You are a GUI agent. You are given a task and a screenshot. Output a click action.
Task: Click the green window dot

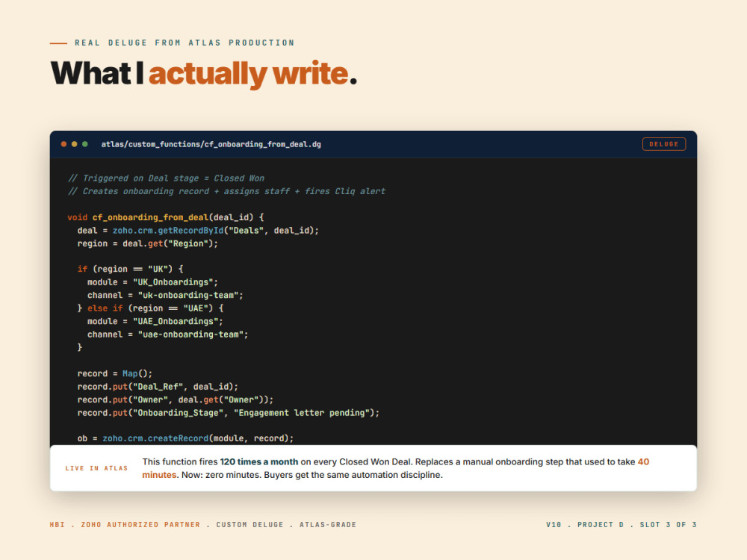tap(85, 144)
